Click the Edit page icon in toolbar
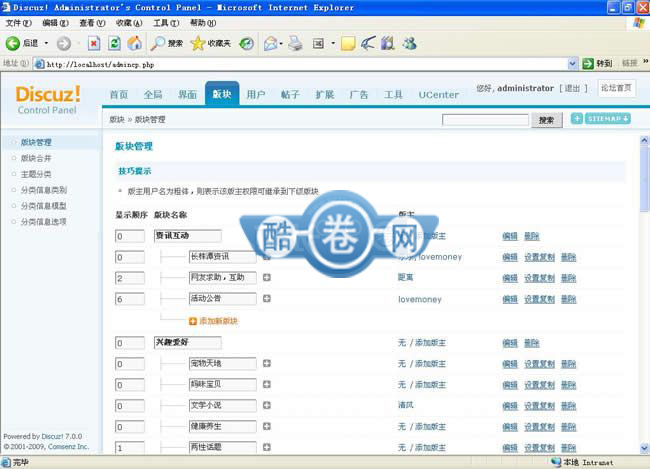This screenshot has width=650, height=469. click(318, 43)
